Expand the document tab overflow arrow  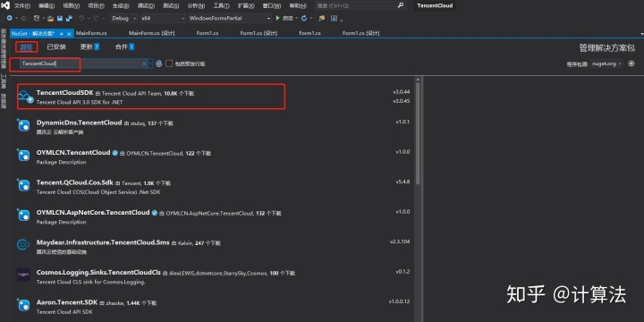641,34
